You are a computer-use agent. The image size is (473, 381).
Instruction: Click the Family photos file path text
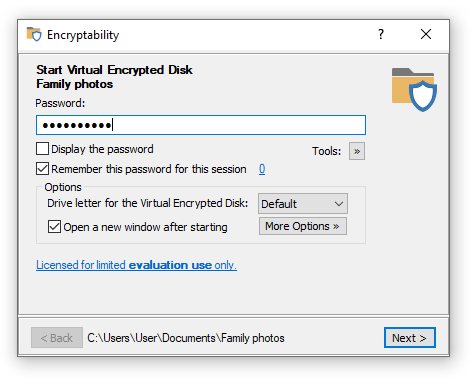coord(186,338)
